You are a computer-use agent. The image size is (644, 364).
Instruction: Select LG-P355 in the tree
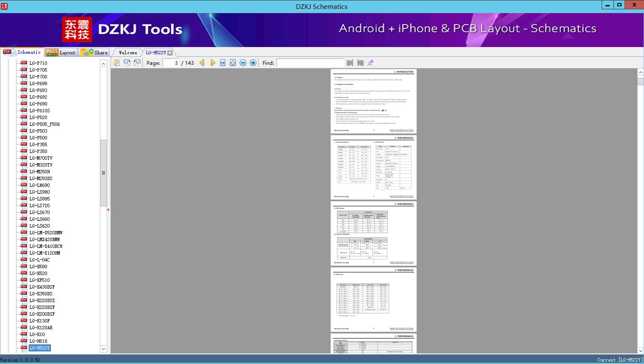(x=38, y=144)
